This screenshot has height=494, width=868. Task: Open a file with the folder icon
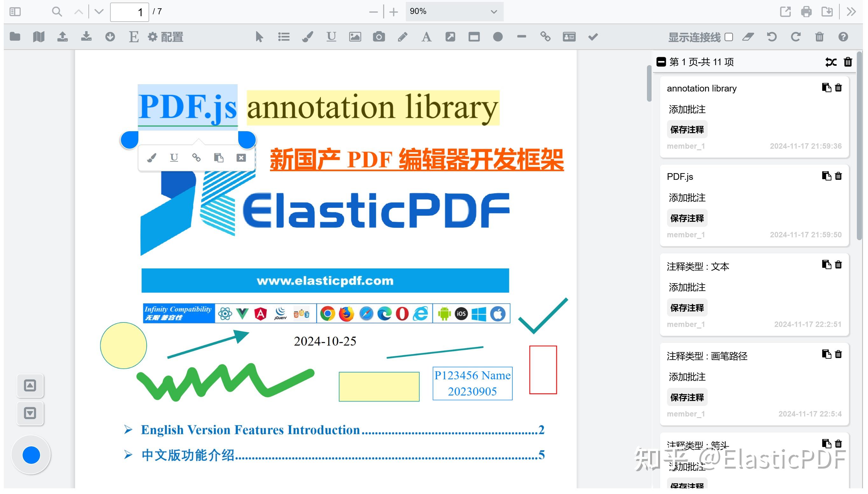pos(15,37)
